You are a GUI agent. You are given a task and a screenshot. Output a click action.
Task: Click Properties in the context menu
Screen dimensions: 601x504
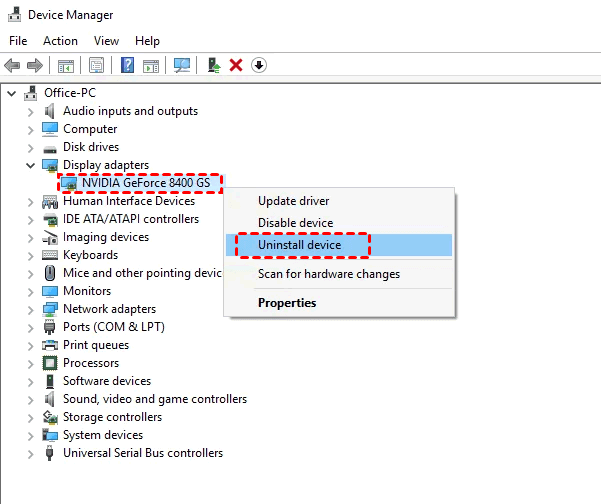(x=287, y=303)
